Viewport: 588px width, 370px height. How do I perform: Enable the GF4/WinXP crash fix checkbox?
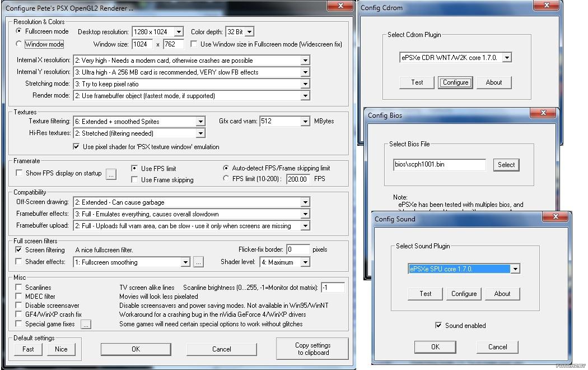click(18, 314)
